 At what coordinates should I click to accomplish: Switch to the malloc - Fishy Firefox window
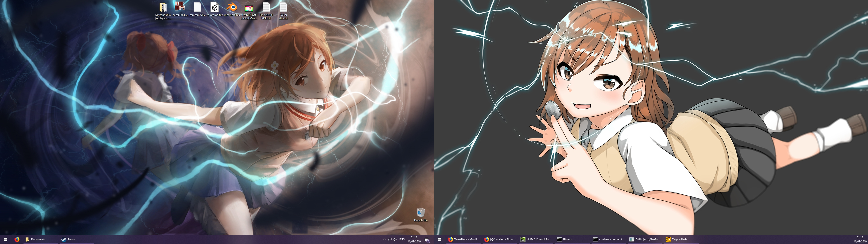(x=500, y=240)
